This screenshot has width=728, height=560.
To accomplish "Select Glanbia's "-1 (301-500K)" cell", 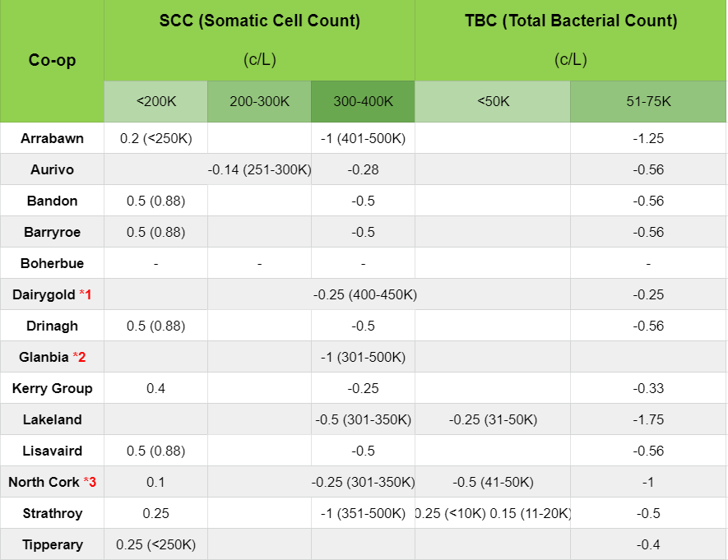I will 363,357.
